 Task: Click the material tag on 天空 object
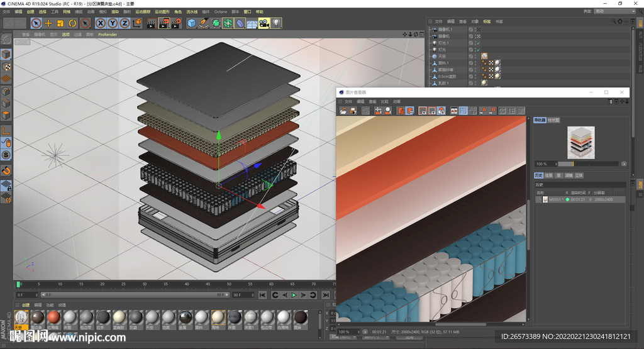coord(484,56)
